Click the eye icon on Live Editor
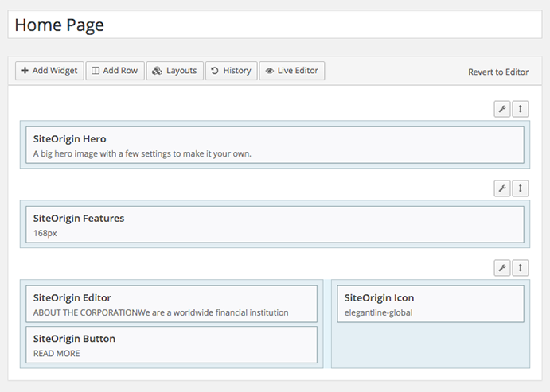This screenshot has width=550, height=392. tap(269, 71)
